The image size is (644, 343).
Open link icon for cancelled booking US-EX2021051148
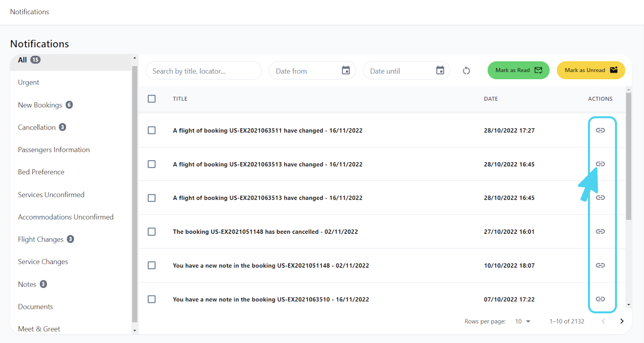point(600,232)
